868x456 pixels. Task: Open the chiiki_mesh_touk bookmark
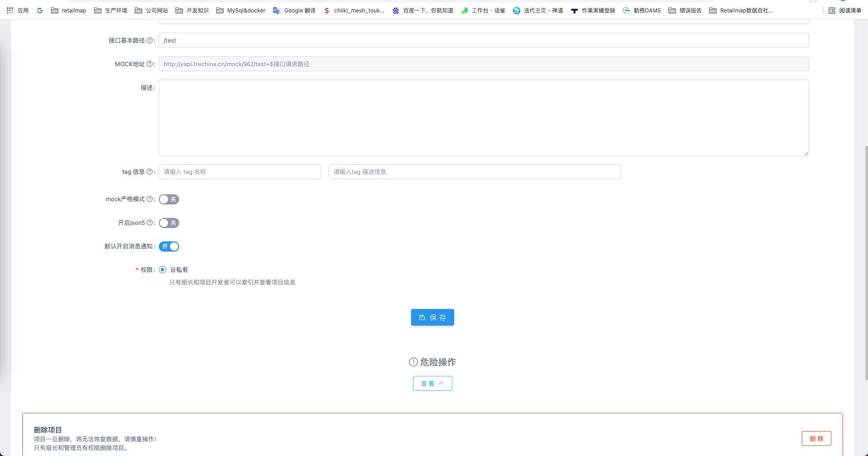pos(354,10)
